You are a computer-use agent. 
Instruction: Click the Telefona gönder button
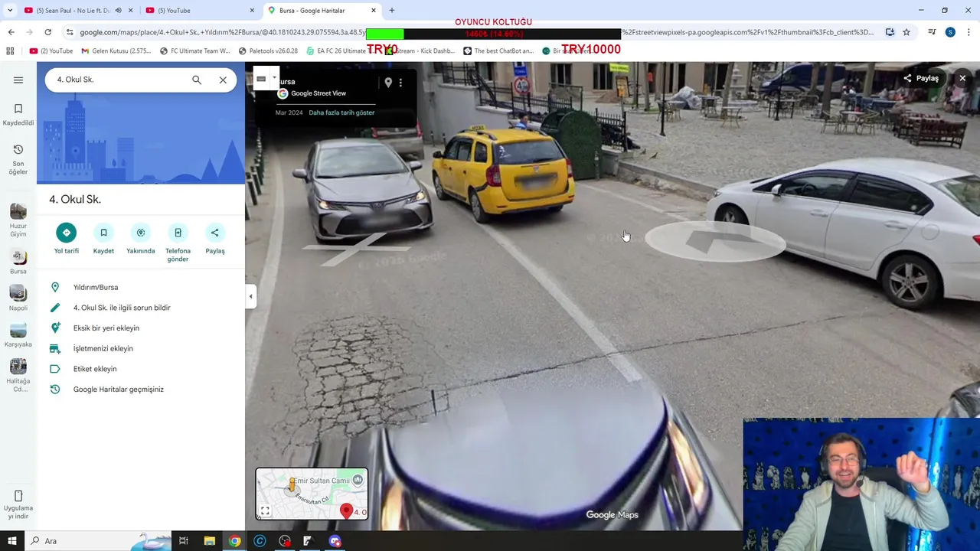[178, 233]
